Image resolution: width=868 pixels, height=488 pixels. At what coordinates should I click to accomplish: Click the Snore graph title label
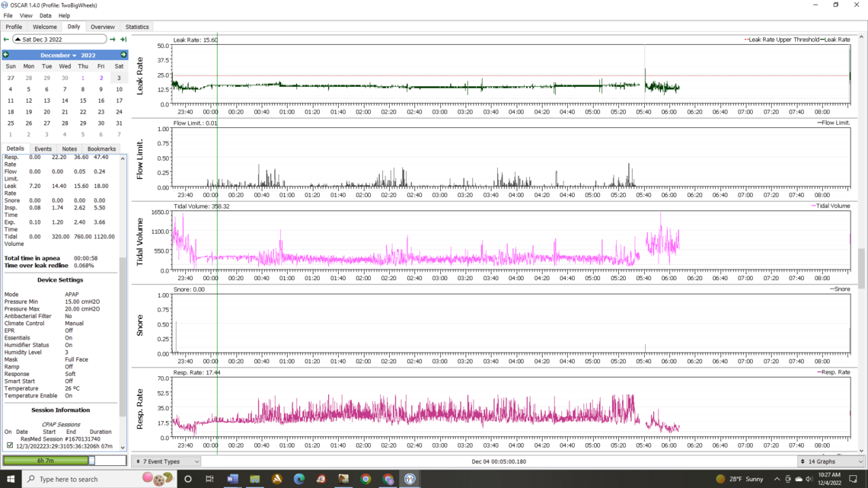coord(139,325)
